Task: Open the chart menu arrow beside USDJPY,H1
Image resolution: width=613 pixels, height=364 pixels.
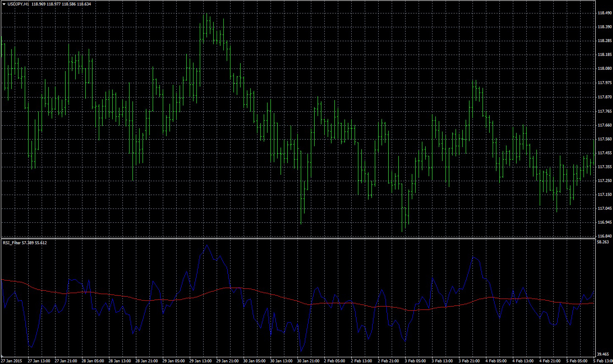Action: [4, 4]
